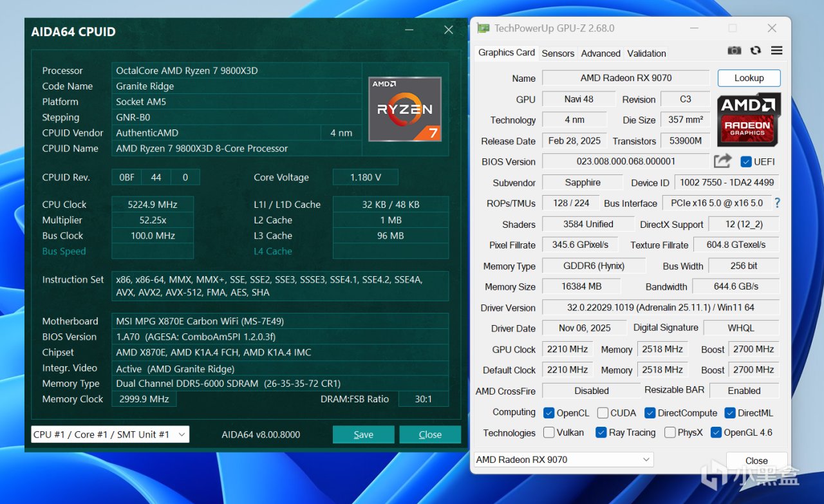The height and width of the screenshot is (504, 824).
Task: Click the Save button in AIDA64
Action: click(x=363, y=434)
